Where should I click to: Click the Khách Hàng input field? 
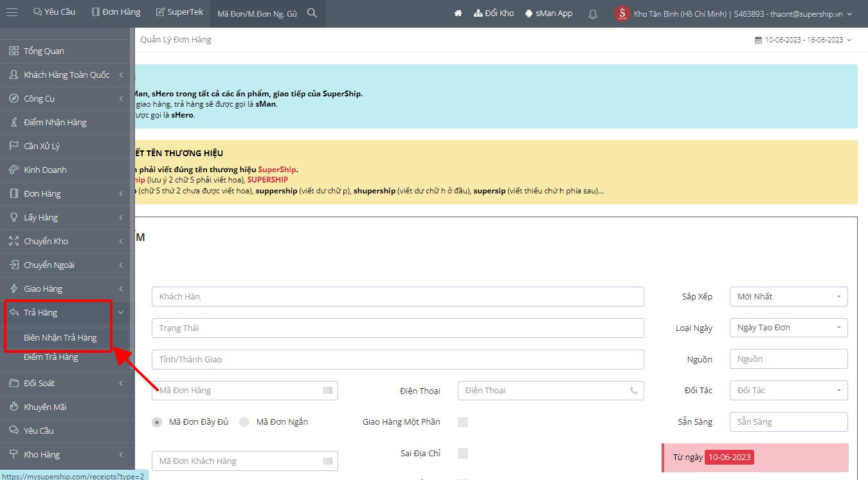[398, 296]
